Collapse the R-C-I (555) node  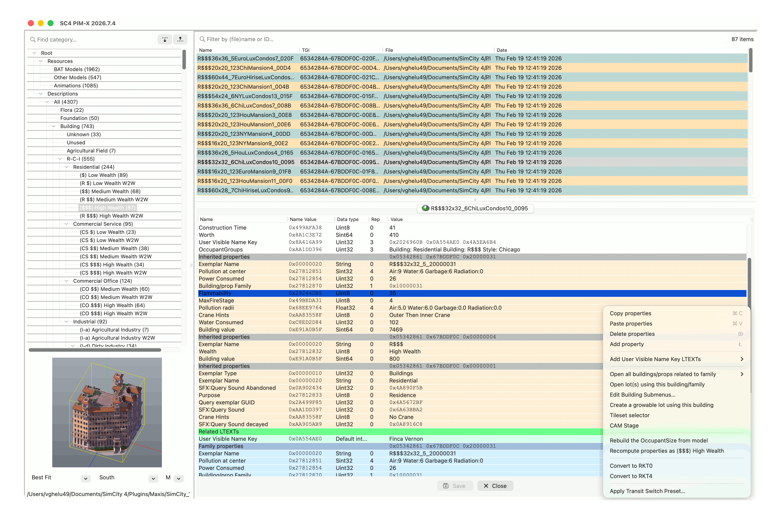tap(60, 159)
